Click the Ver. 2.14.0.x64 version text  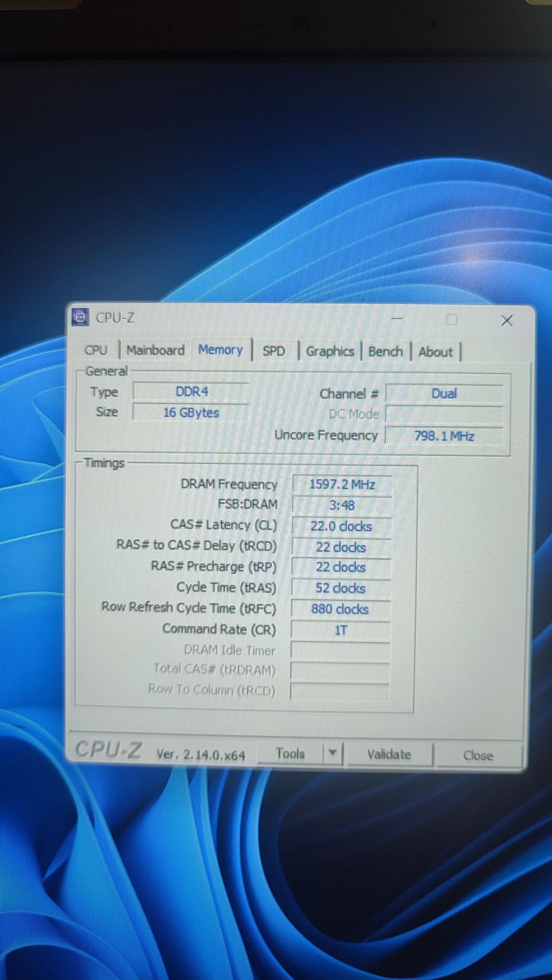pos(201,755)
